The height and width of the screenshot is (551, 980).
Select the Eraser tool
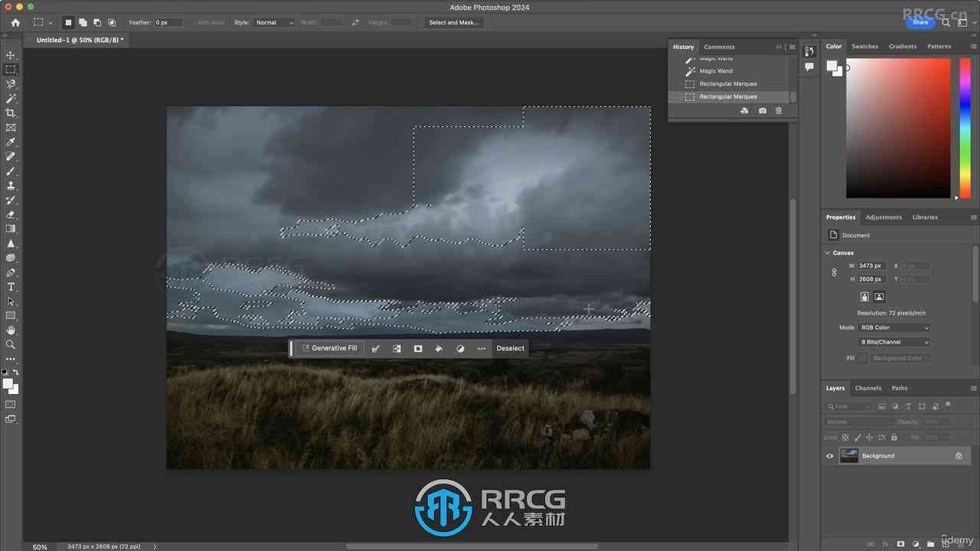tap(11, 215)
